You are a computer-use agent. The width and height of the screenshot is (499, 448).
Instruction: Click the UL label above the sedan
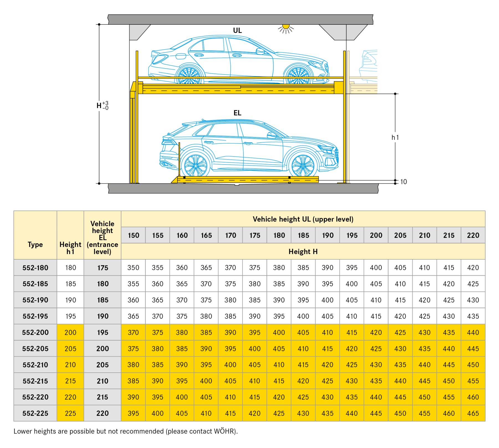[x=237, y=31]
